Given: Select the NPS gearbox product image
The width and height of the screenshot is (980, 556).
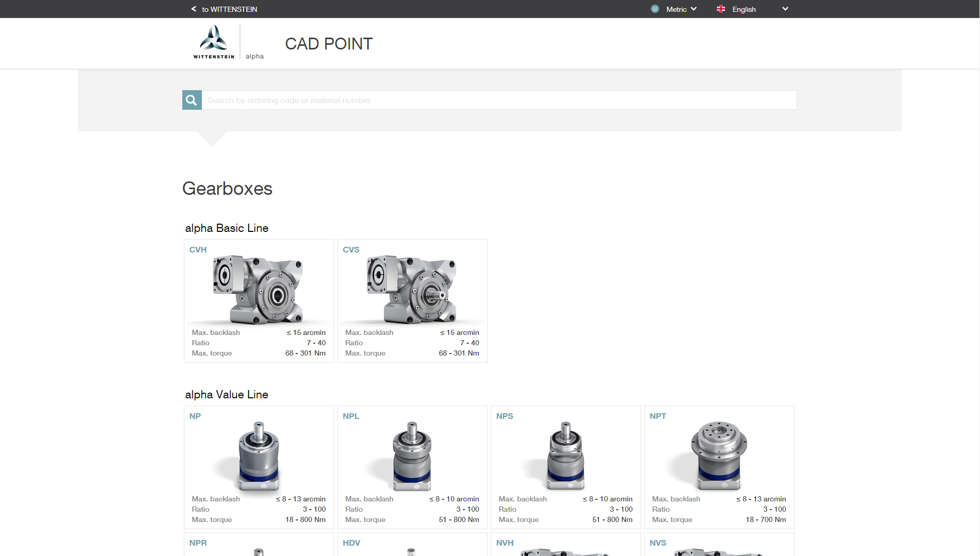Looking at the screenshot, I should [565, 456].
